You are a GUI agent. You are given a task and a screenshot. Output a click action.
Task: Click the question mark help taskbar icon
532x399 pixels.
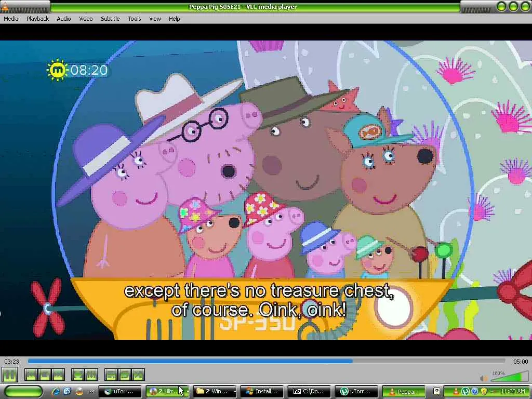tap(436, 391)
